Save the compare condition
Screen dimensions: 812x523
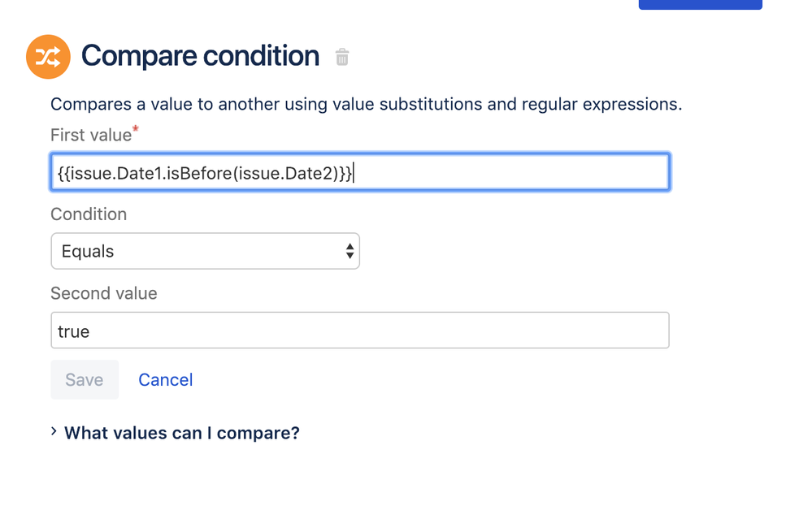(85, 380)
